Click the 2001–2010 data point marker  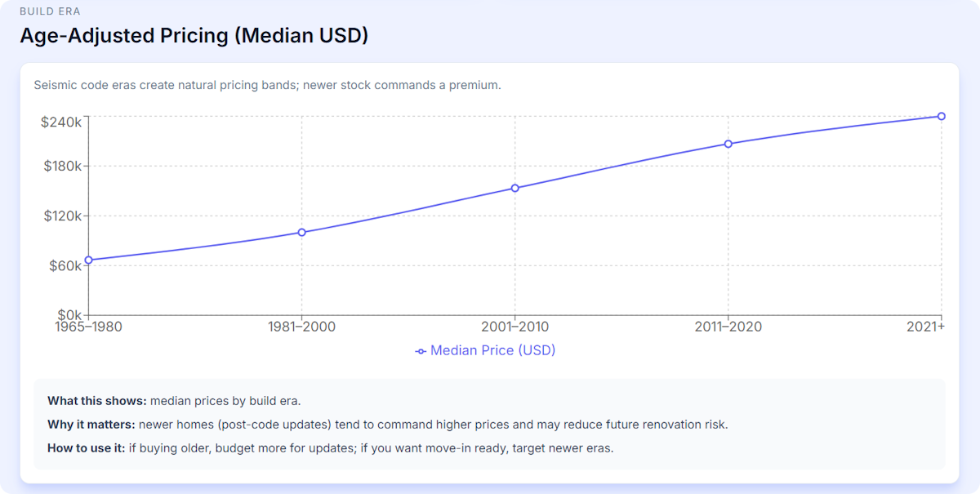515,188
